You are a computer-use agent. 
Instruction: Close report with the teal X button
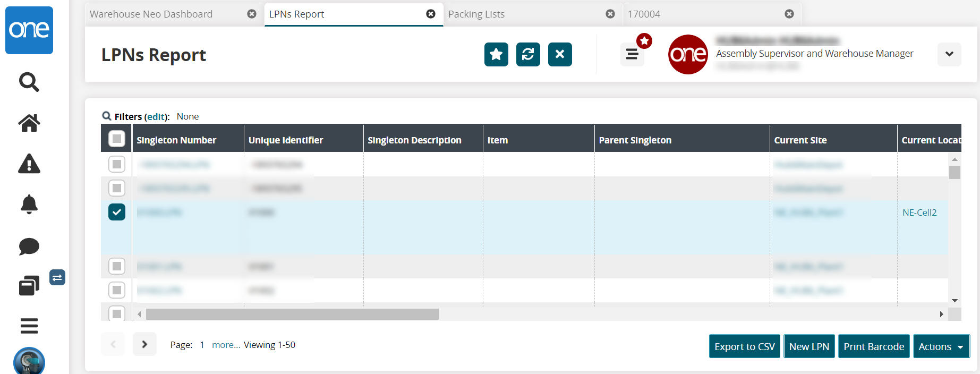pyautogui.click(x=560, y=54)
